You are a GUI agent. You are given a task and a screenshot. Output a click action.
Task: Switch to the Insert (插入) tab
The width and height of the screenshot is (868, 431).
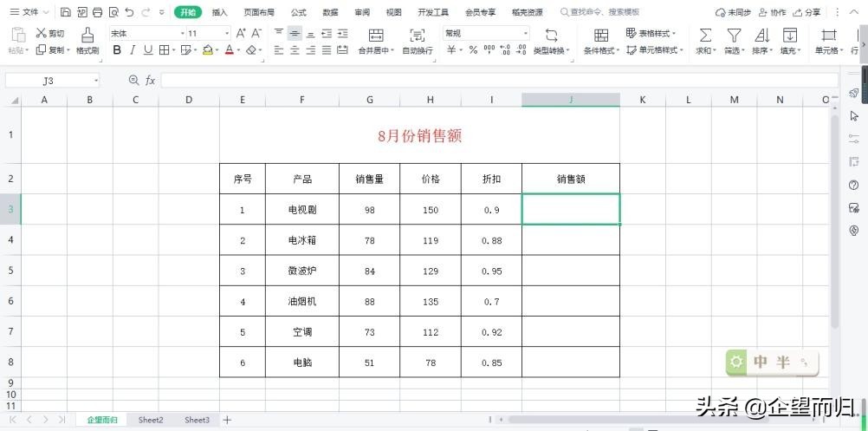coord(220,11)
